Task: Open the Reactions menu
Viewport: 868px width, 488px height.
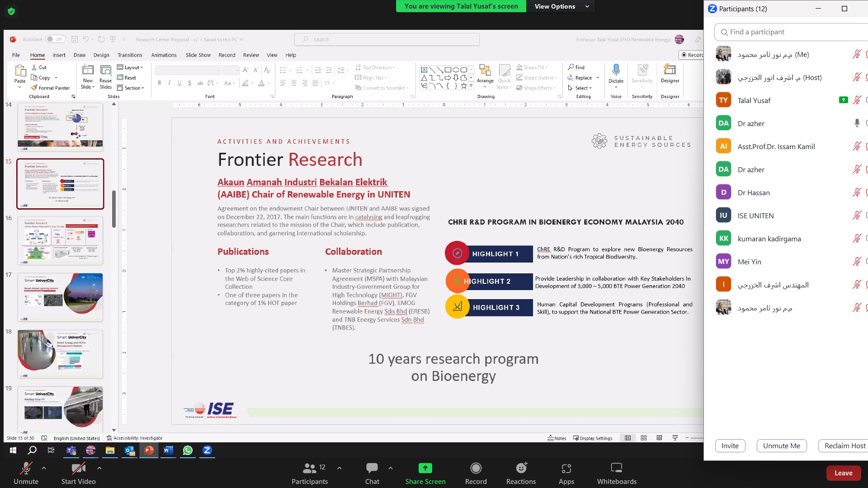Action: [x=521, y=473]
